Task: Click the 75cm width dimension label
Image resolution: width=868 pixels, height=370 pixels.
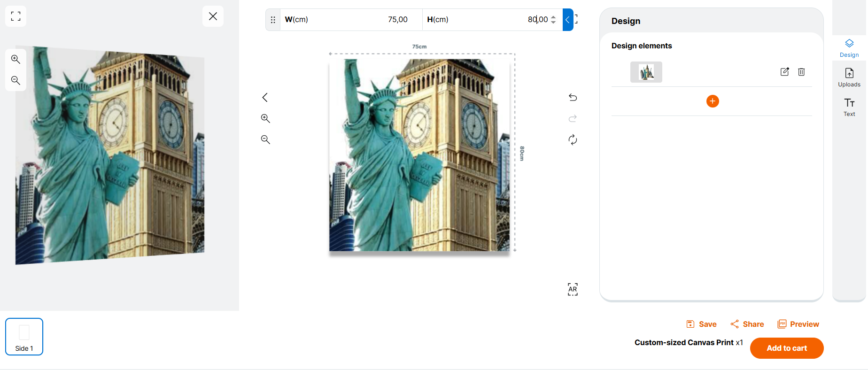Action: click(x=419, y=46)
